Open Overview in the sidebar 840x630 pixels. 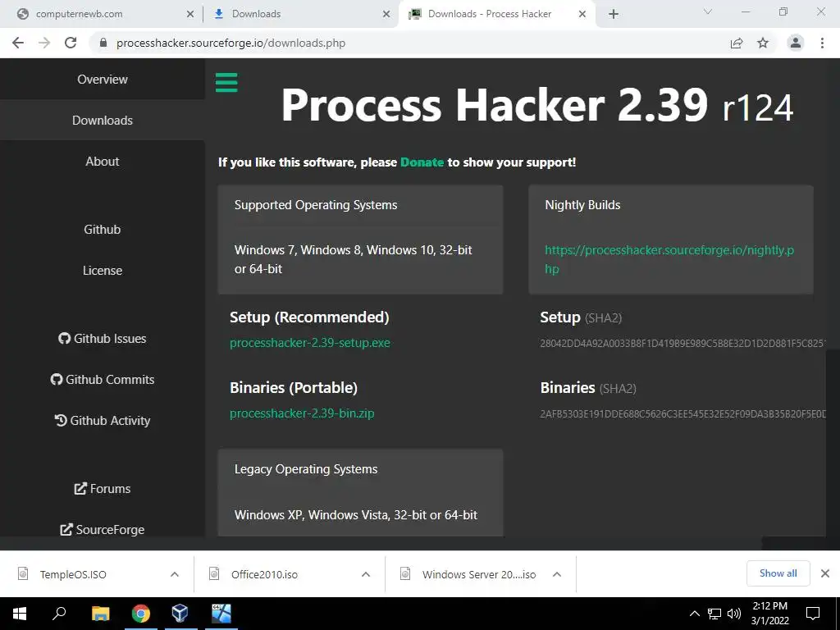[x=103, y=80]
